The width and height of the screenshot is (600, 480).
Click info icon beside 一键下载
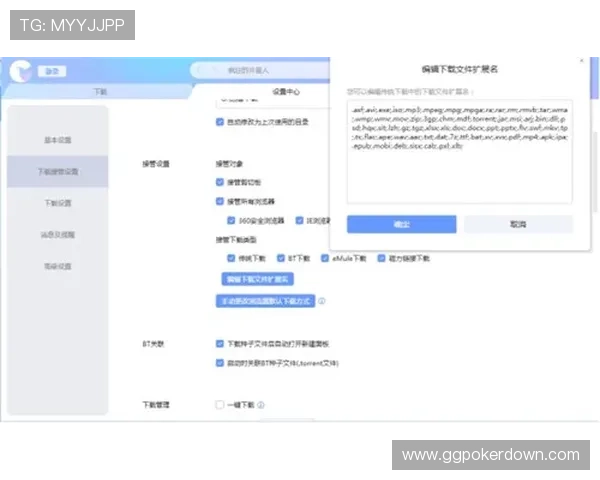pyautogui.click(x=261, y=405)
